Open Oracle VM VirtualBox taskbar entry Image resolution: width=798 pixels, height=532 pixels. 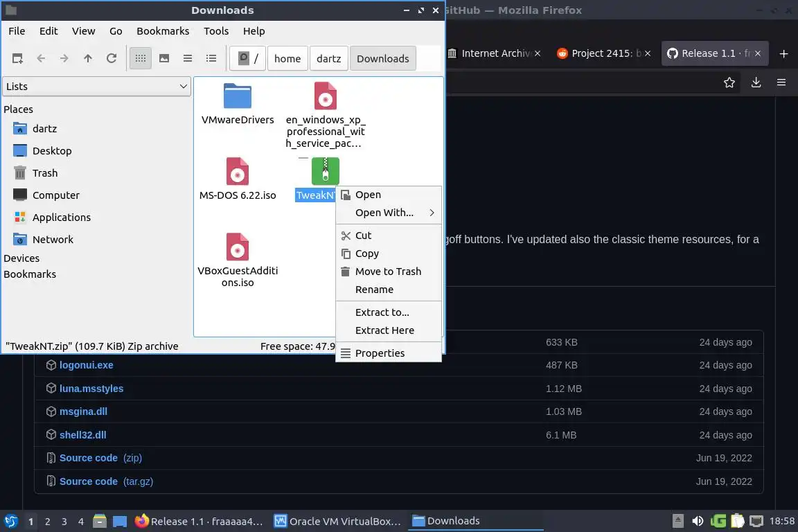[x=337, y=522]
